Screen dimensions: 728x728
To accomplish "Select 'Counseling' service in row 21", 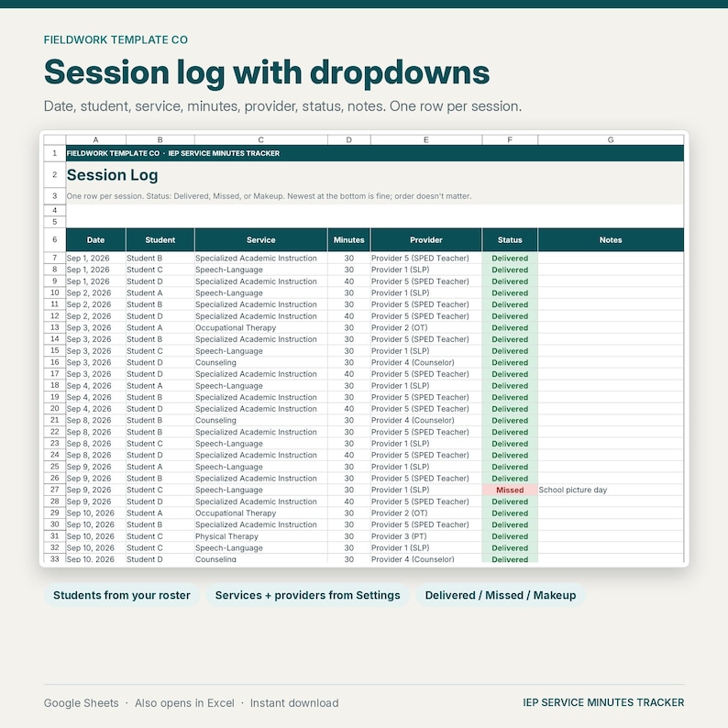I will click(261, 420).
